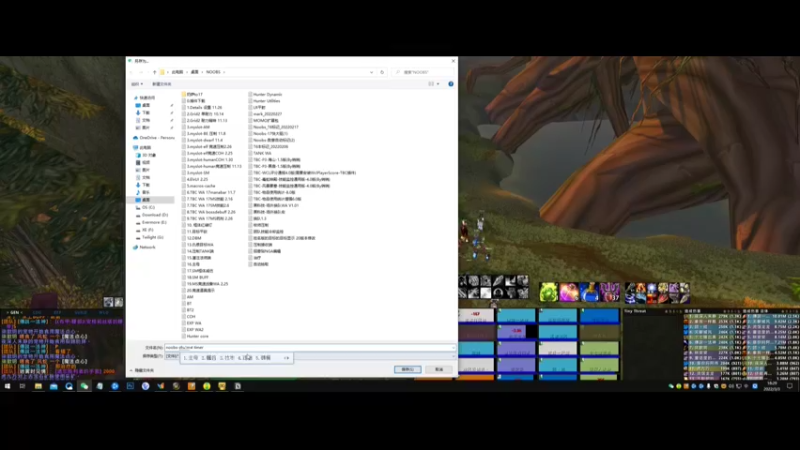Select the file named BT2
This screenshot has width=800, height=450.
(188, 310)
